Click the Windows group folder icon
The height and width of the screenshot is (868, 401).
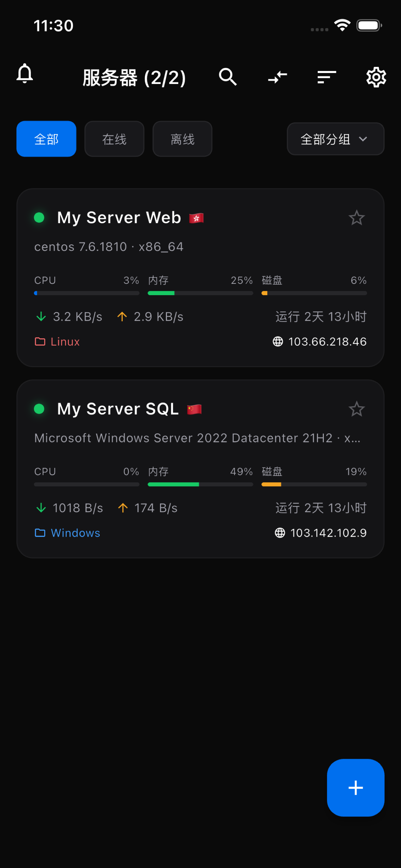40,533
